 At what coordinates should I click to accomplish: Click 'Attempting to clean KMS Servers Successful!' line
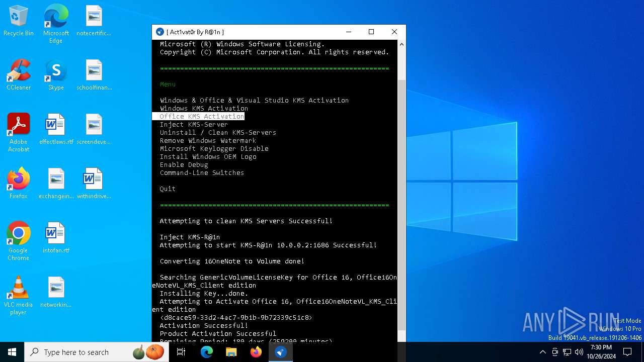[246, 221]
